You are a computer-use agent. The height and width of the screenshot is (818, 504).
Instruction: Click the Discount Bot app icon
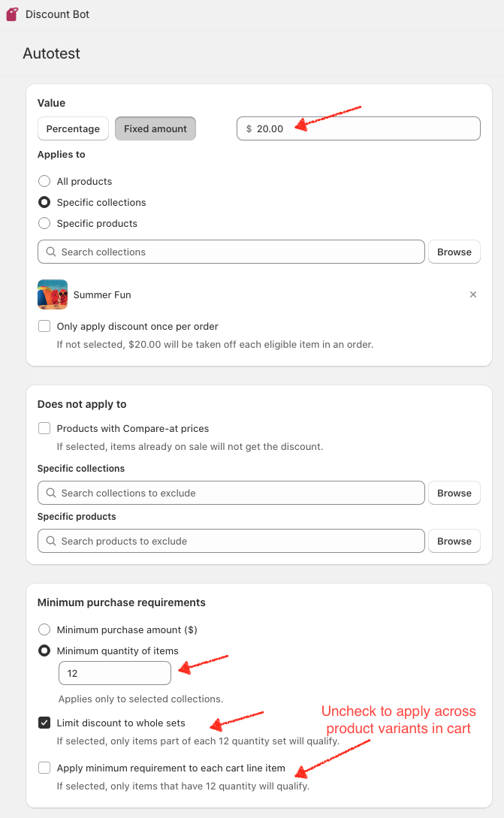tap(12, 14)
